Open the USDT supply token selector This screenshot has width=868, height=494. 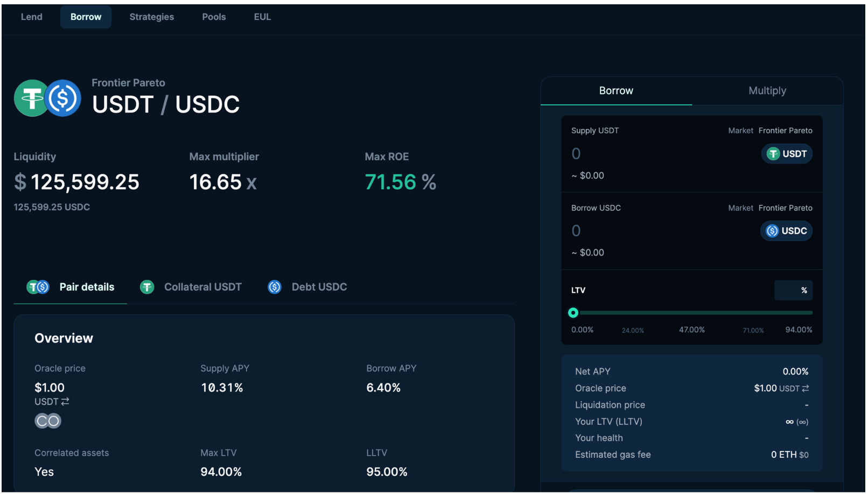point(787,154)
